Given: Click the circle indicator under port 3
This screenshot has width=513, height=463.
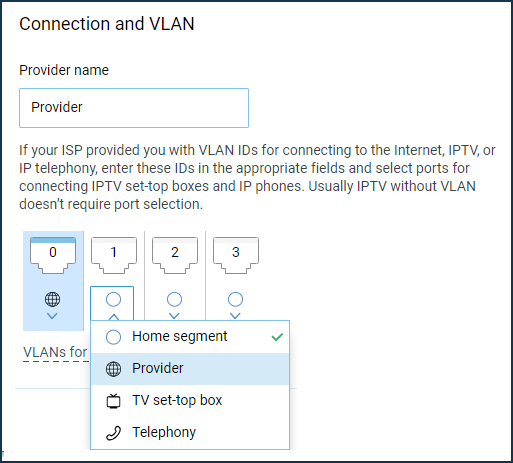Looking at the screenshot, I should [x=235, y=299].
